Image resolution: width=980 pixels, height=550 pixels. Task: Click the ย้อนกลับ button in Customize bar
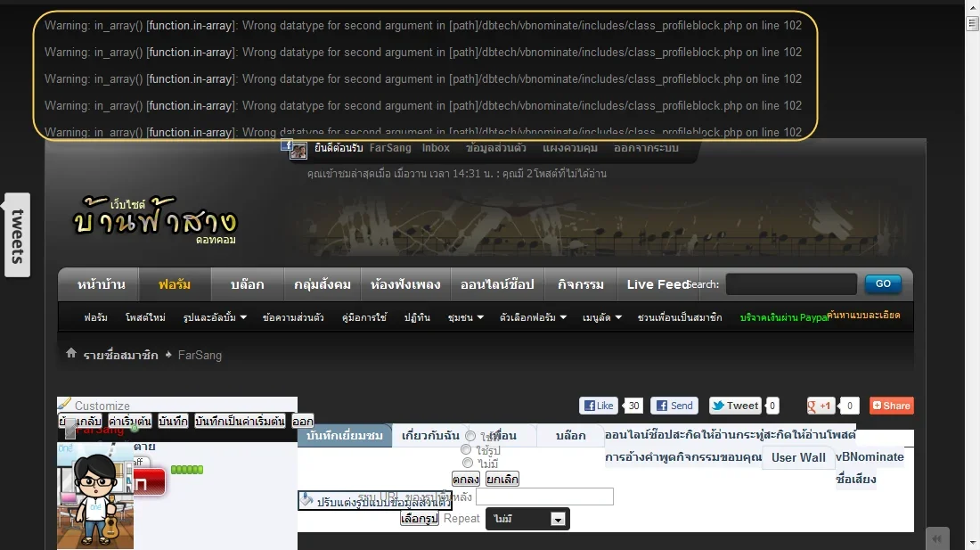80,422
